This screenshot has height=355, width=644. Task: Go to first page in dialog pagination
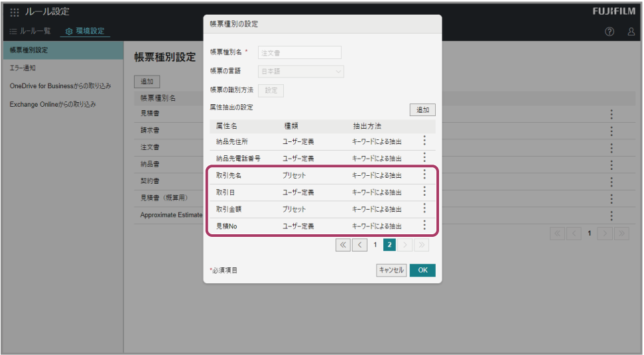[343, 245]
